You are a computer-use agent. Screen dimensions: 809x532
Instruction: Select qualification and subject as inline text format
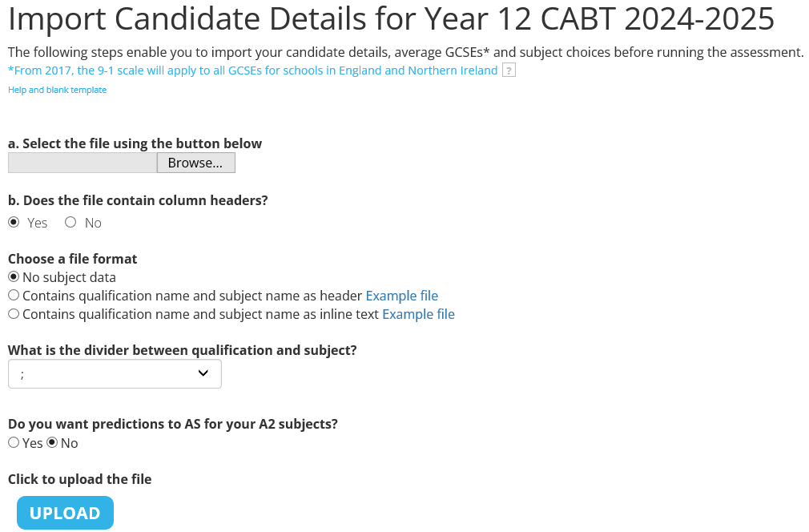click(x=14, y=314)
